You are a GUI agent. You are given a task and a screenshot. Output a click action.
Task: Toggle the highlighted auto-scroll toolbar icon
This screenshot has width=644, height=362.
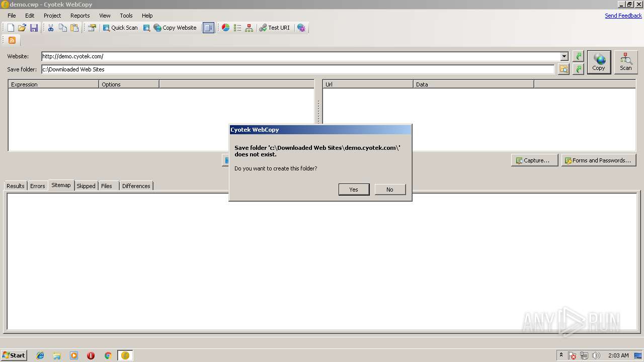click(208, 28)
